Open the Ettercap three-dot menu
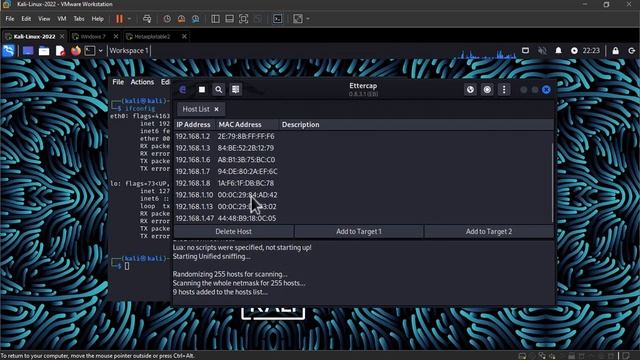 [504, 89]
